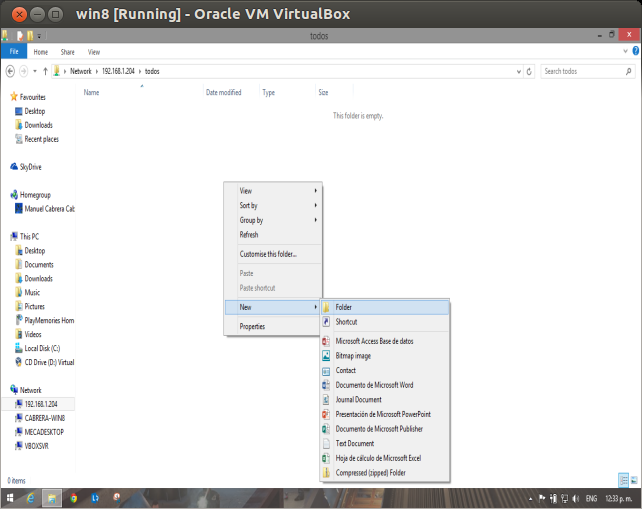
Task: Launch Internet Explorer from the taskbar
Action: [x=30, y=498]
